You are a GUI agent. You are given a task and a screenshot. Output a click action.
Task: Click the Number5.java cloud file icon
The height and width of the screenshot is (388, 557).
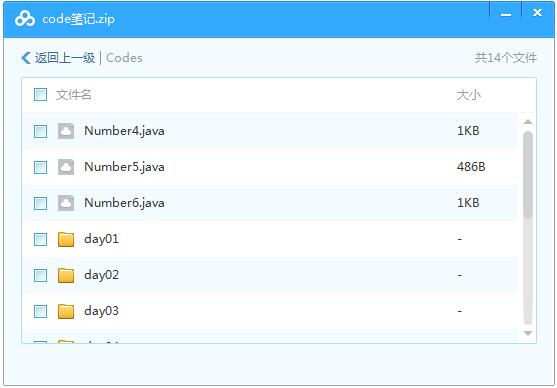point(66,167)
